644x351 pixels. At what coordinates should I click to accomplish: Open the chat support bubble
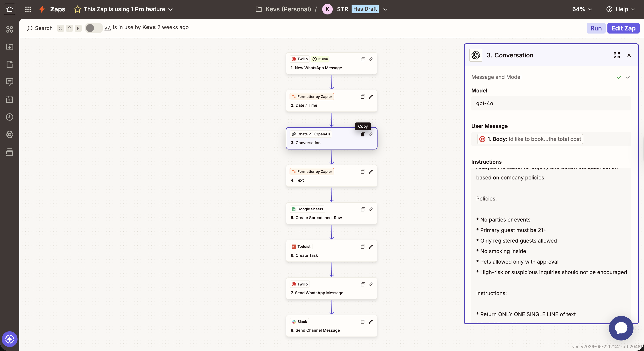point(621,328)
